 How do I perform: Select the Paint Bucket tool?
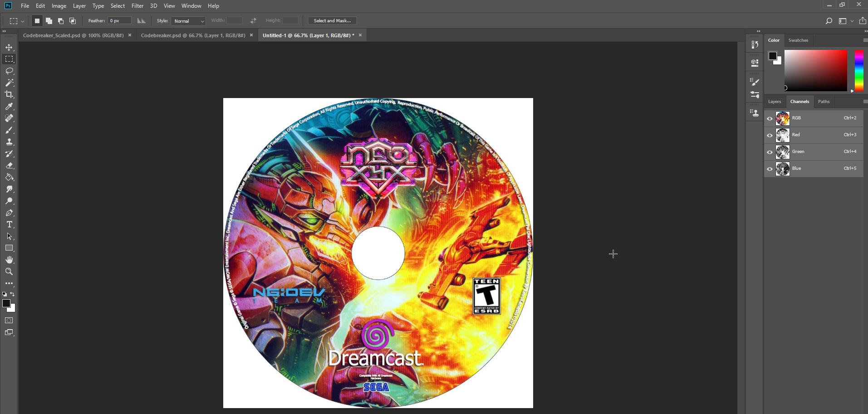(x=9, y=177)
